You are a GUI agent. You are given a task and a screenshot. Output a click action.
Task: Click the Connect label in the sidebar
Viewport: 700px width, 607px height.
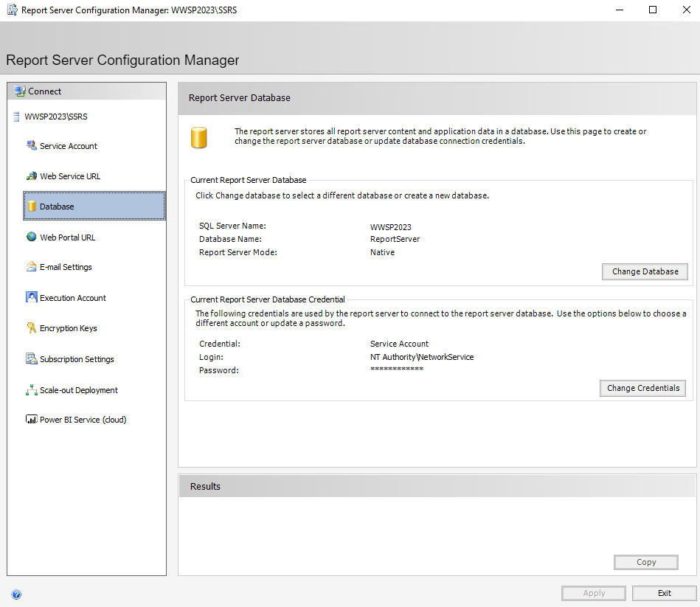tap(45, 91)
